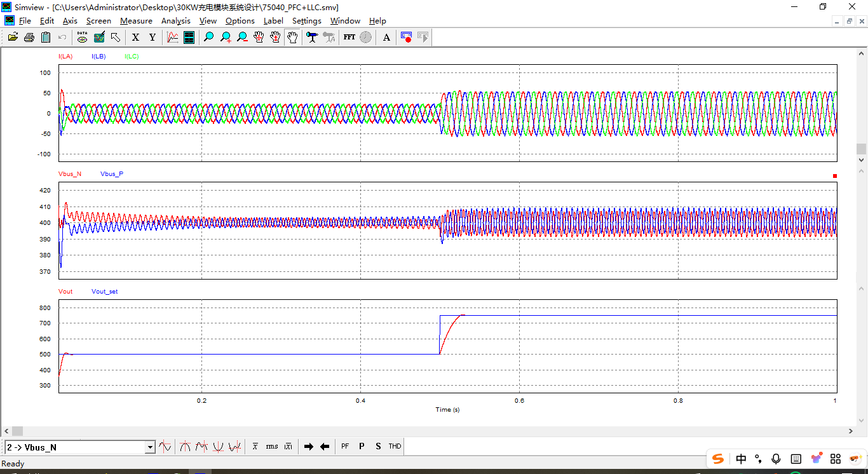This screenshot has width=868, height=474.
Task: Click the Open file folder icon
Action: 13,37
